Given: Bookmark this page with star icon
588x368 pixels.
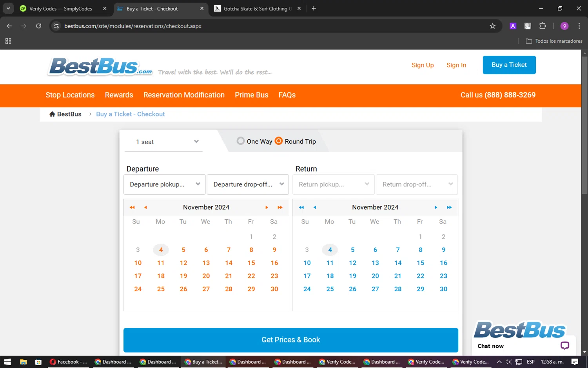Looking at the screenshot, I should pos(493,26).
